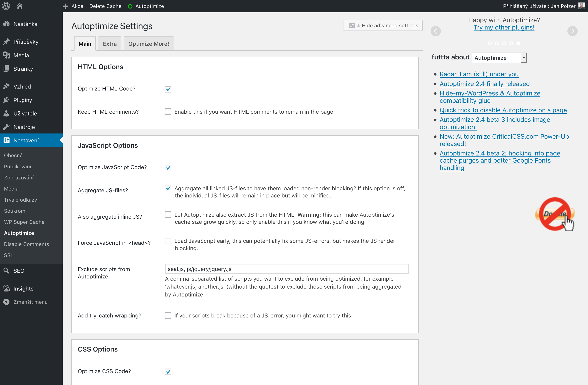
Task: Click the Nástroje wrench icon
Action: [6, 127]
